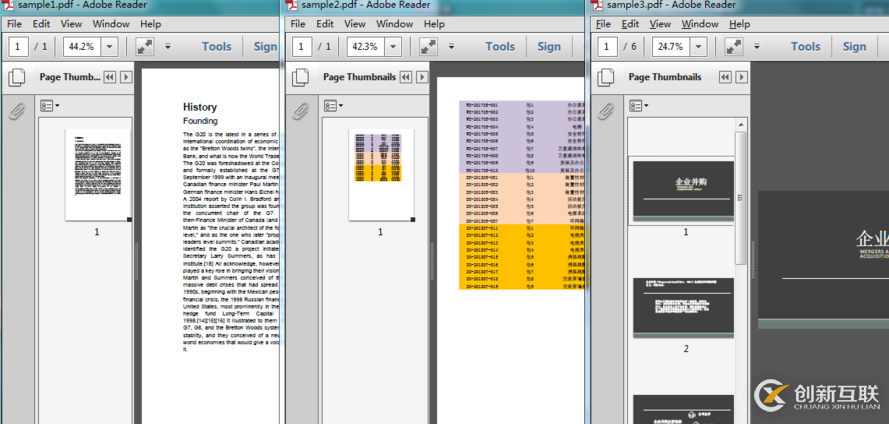Open the Window menu in sample2.pdf
Screen dimensions: 889x424
click(x=394, y=24)
